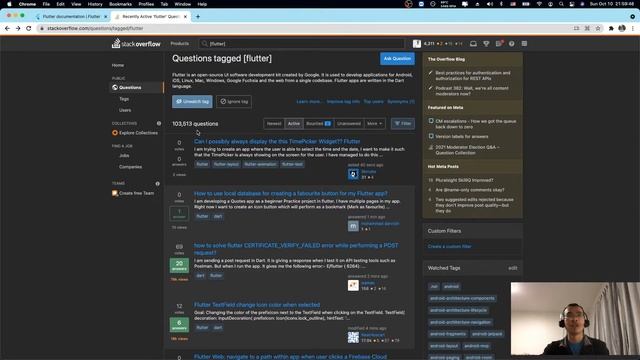The width and height of the screenshot is (640, 360).
Task: Click the Stack Overflow logo
Action: pyautogui.click(x=136, y=43)
